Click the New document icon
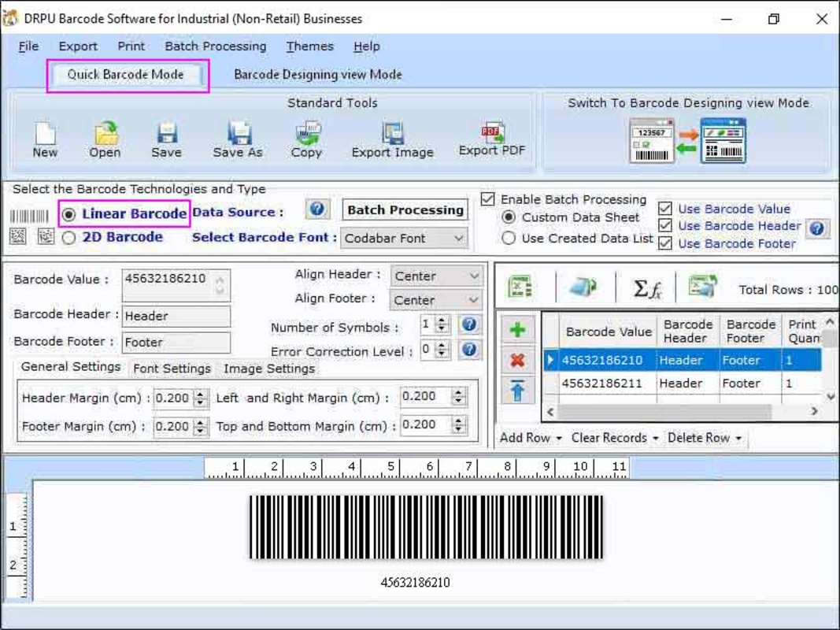This screenshot has height=630, width=840. click(45, 135)
